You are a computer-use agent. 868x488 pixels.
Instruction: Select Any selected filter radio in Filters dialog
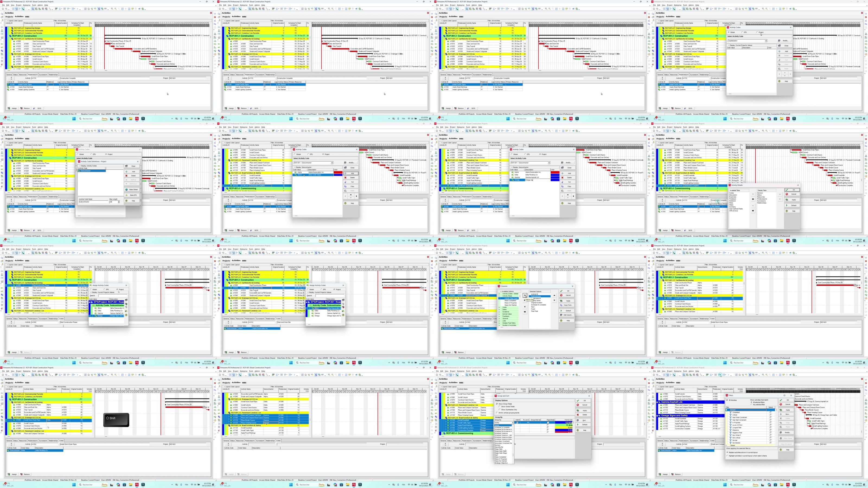[x=751, y=405]
